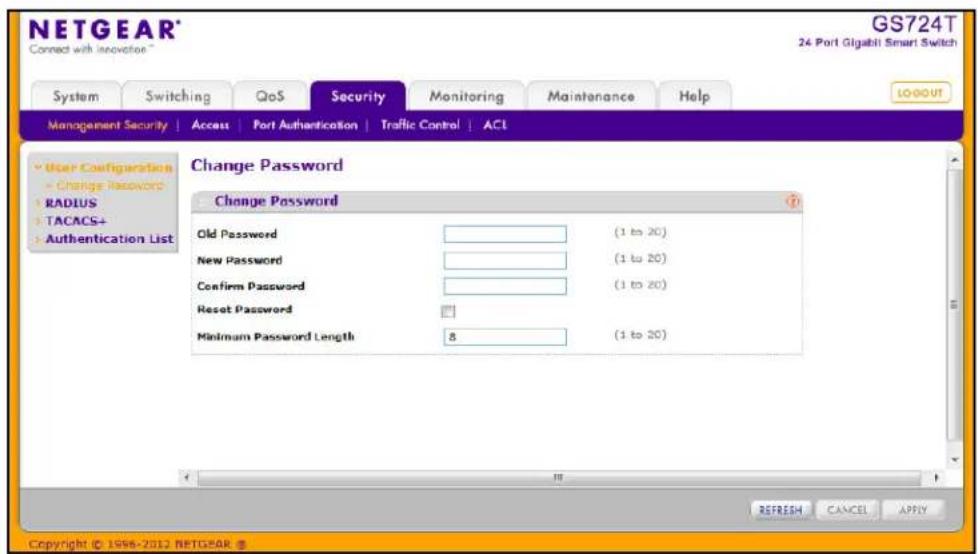Viewport: 978px width, 554px height.
Task: Click the horizontal scrollbar thumb
Action: point(559,478)
